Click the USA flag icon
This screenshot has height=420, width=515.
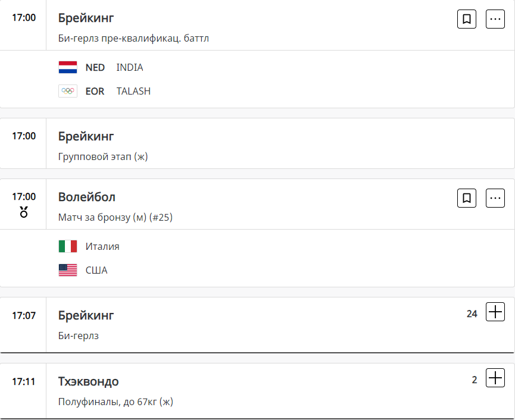click(x=68, y=270)
